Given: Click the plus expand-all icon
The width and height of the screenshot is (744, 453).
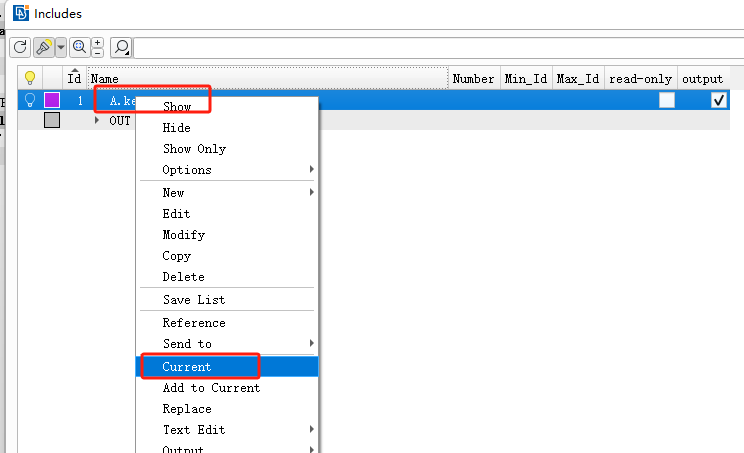Looking at the screenshot, I should (97, 42).
